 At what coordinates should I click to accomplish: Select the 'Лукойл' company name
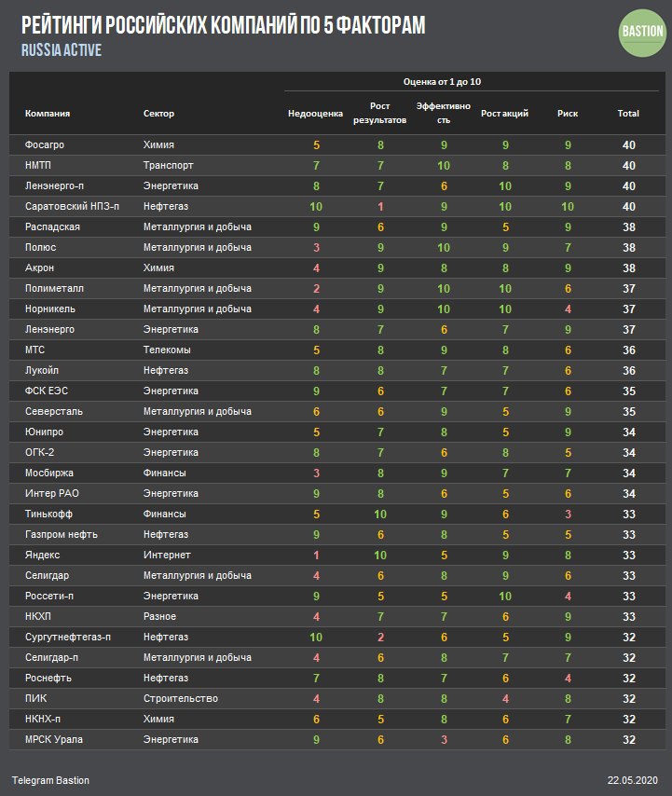(42, 371)
